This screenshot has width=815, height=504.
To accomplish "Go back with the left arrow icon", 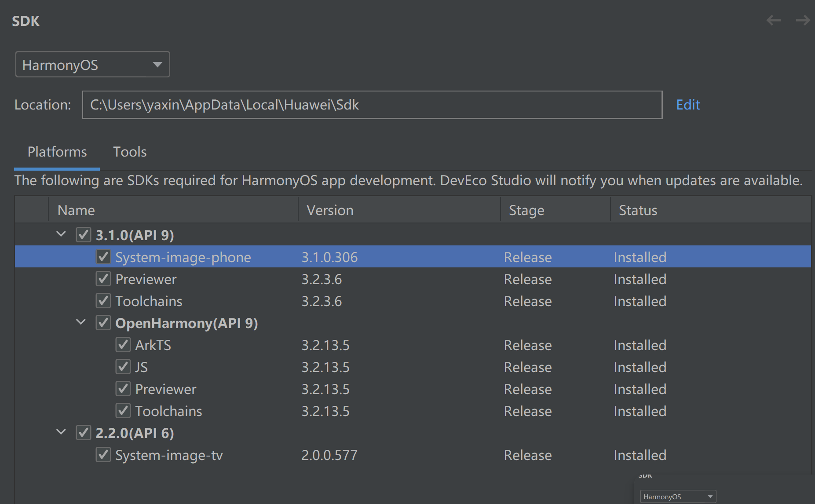I will click(x=773, y=20).
